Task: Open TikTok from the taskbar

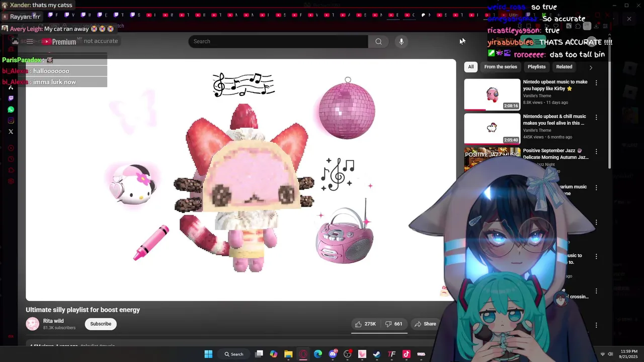Action: pyautogui.click(x=407, y=354)
